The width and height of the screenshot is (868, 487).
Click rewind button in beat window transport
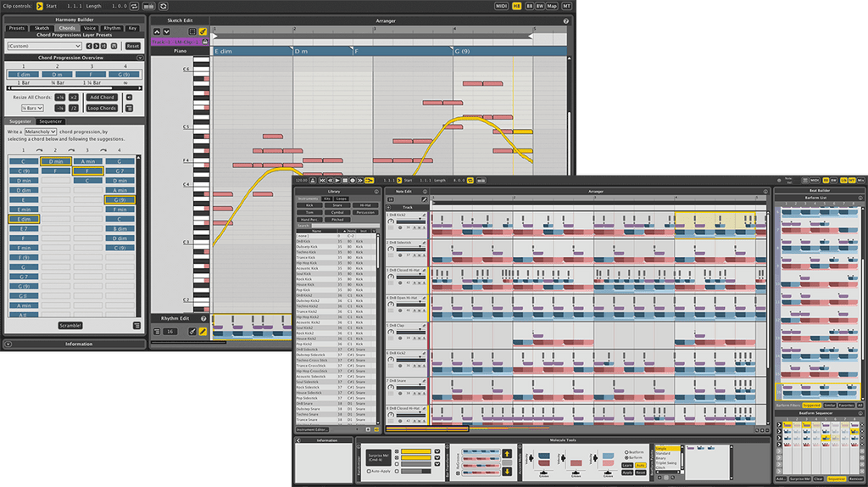[x=331, y=181]
